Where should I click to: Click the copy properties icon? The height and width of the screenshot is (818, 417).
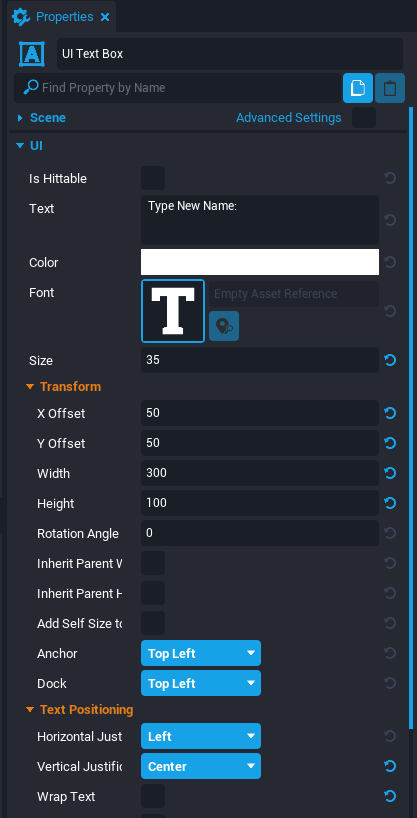[358, 88]
